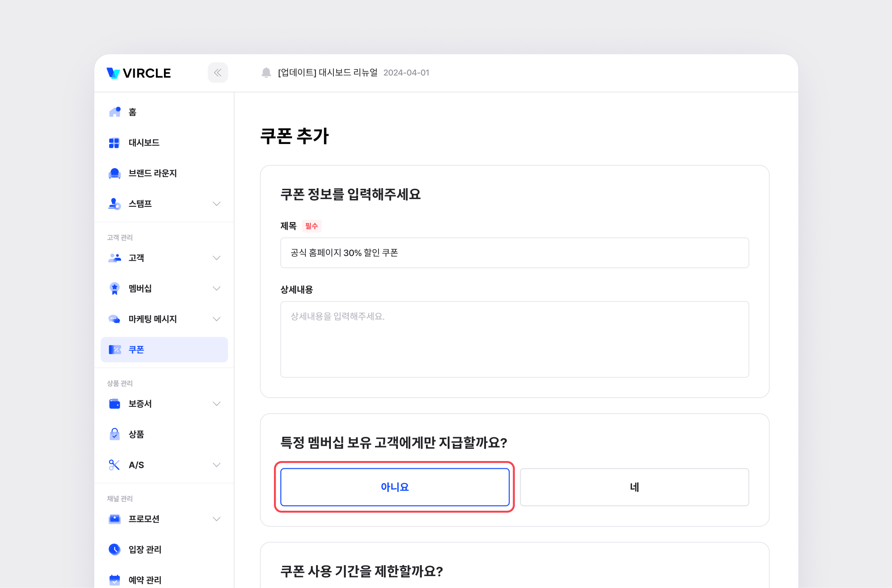Click the 마케팅 메시지 speech bubble icon
The height and width of the screenshot is (588, 892).
pyautogui.click(x=115, y=319)
